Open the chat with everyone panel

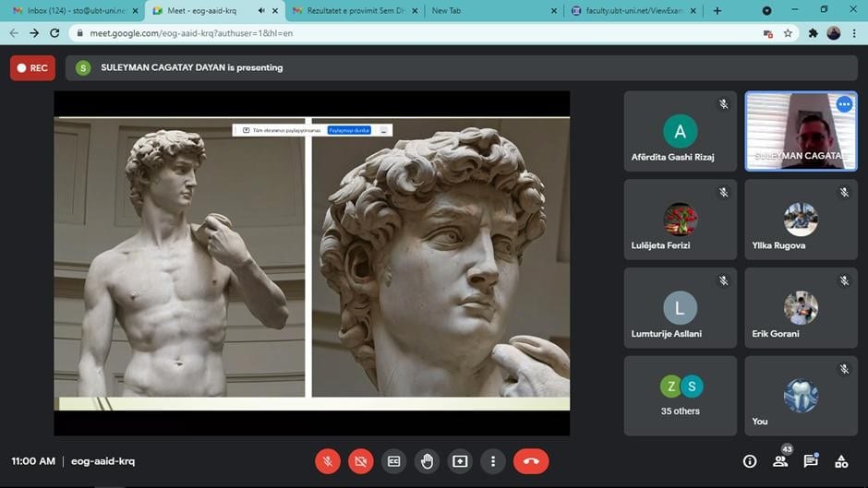[811, 461]
